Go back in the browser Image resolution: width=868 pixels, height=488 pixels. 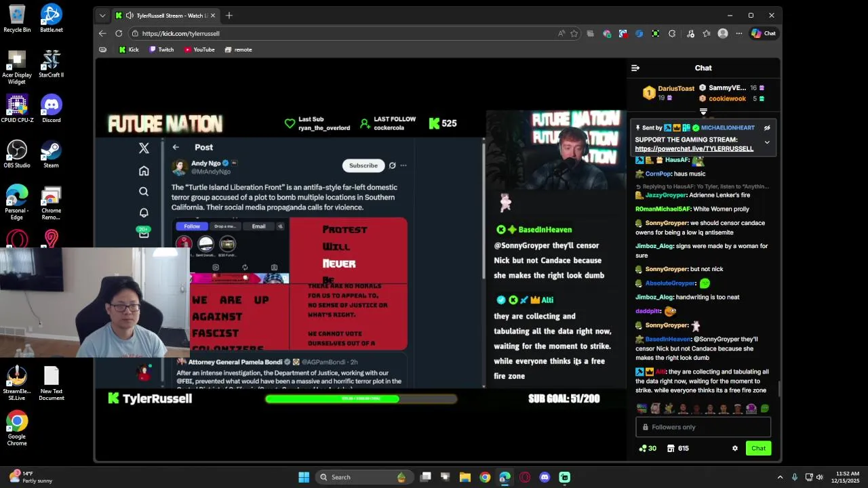[x=102, y=33]
